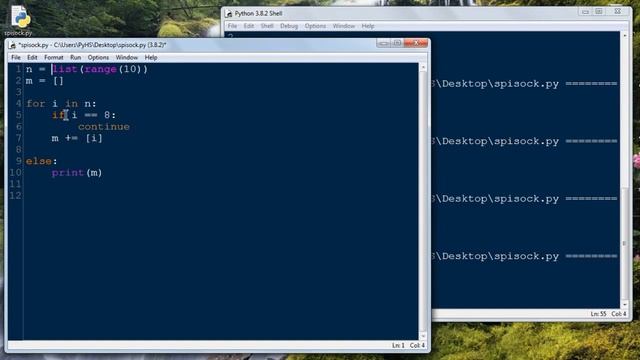Minimize the spisock.py editor window
Viewport: 640px width, 360px height.
(x=383, y=43)
